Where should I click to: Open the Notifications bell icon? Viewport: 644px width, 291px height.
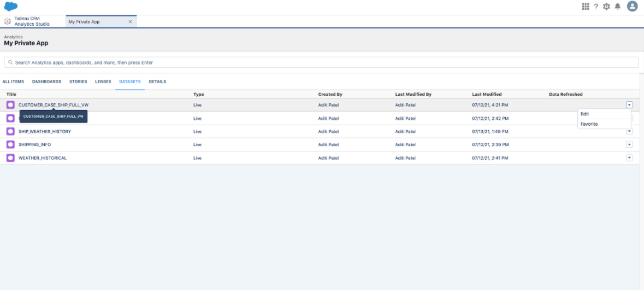pos(618,7)
